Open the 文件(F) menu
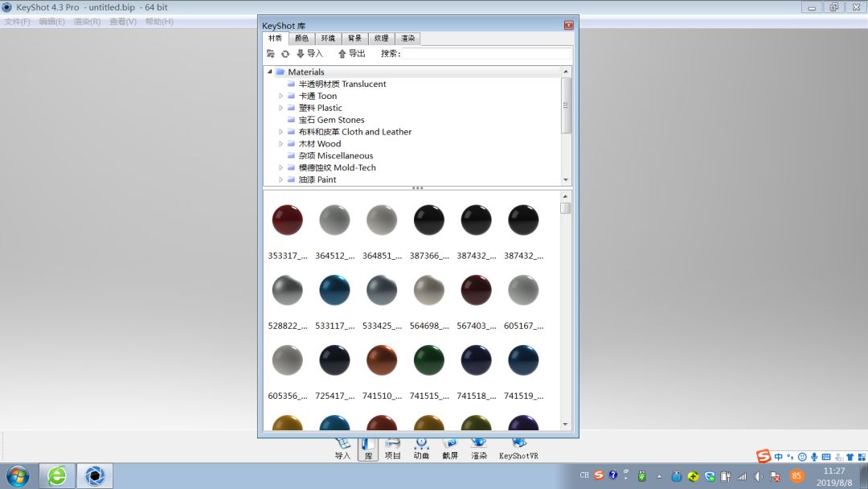 17,22
